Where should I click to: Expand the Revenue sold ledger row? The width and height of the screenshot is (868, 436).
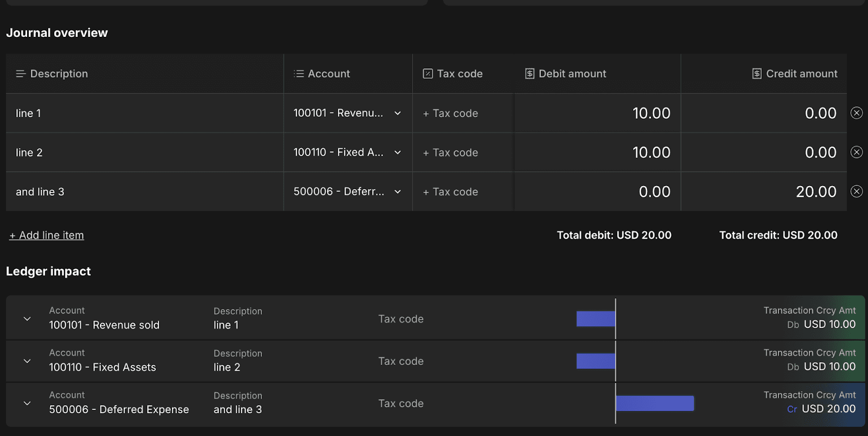[x=27, y=319]
